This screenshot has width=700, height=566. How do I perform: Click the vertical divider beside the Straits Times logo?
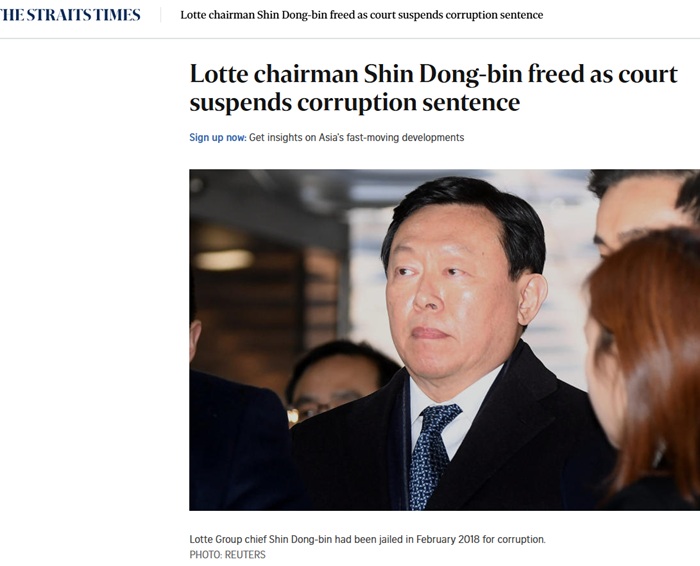tap(161, 16)
